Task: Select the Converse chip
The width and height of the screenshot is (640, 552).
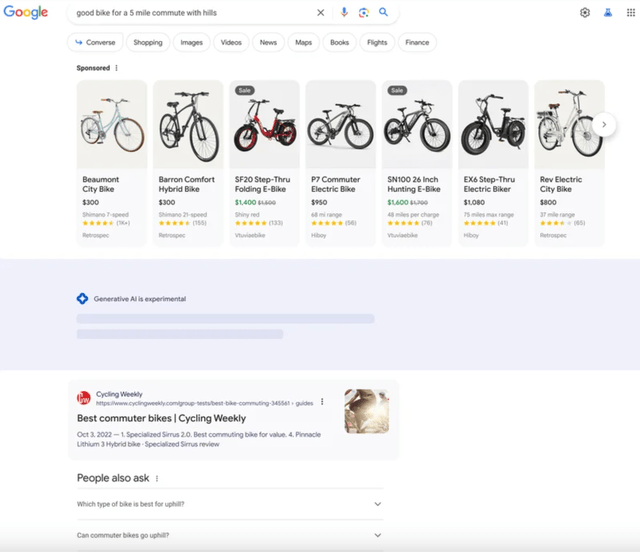Action: tap(95, 42)
